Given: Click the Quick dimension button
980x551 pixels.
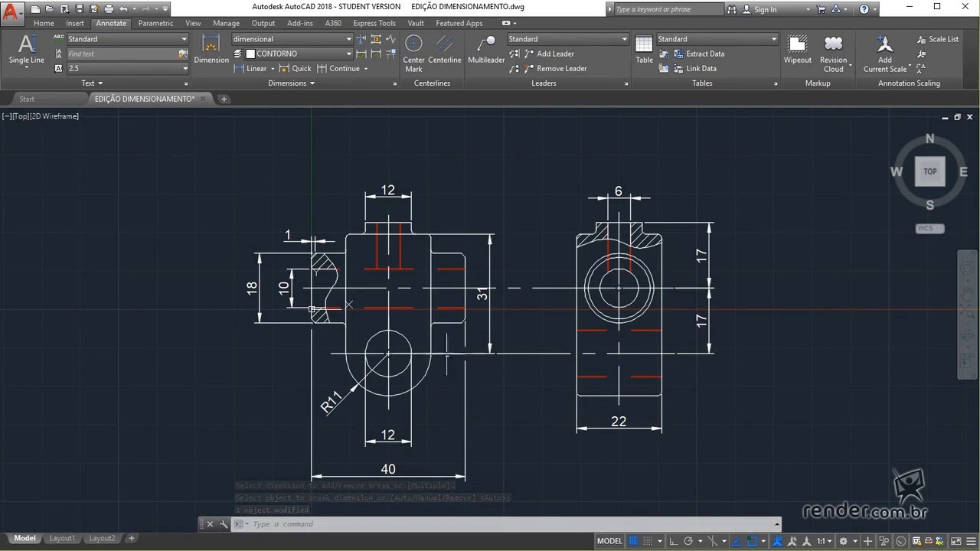Looking at the screenshot, I should [x=296, y=68].
